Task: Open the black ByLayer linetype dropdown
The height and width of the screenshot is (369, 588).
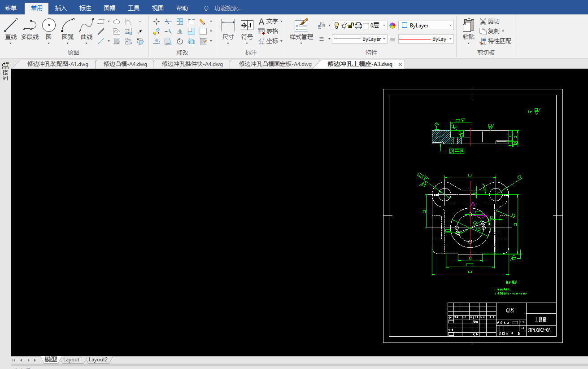Action: pos(359,39)
